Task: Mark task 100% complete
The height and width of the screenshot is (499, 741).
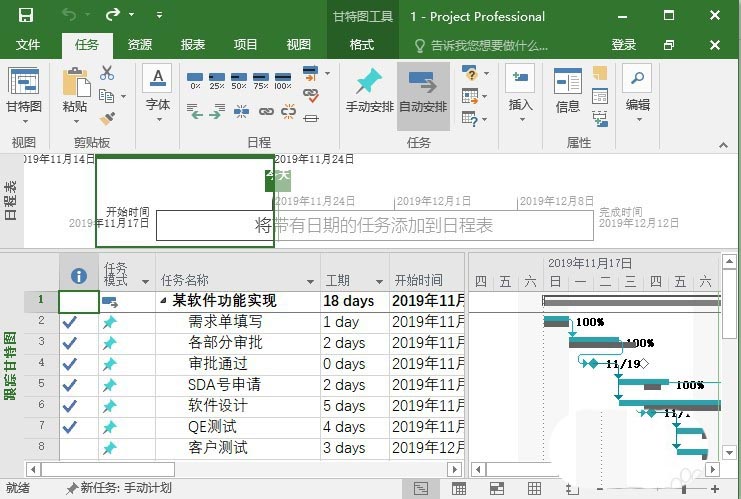Action: (x=283, y=80)
